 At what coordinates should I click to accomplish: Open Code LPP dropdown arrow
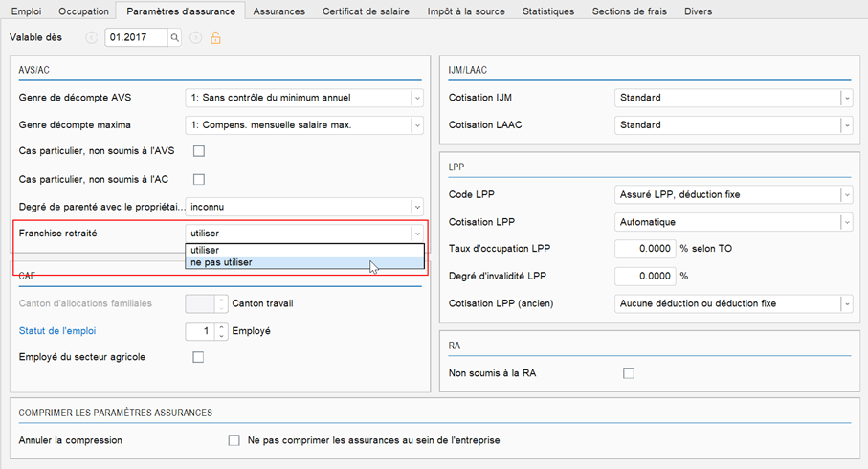coord(846,194)
